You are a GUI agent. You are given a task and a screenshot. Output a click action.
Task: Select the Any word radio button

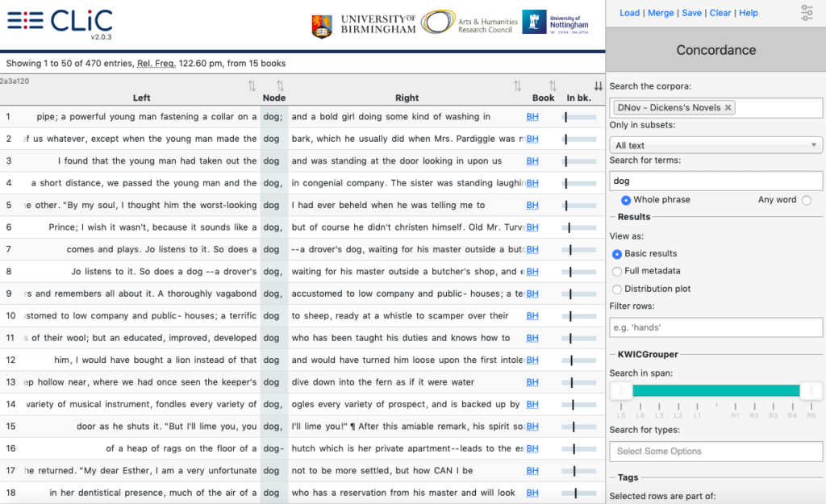(807, 200)
